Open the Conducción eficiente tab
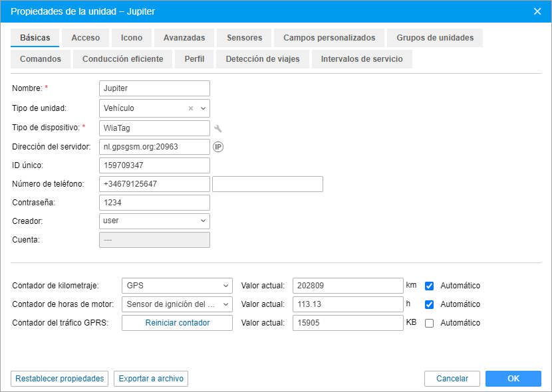The width and height of the screenshot is (552, 392). [122, 59]
